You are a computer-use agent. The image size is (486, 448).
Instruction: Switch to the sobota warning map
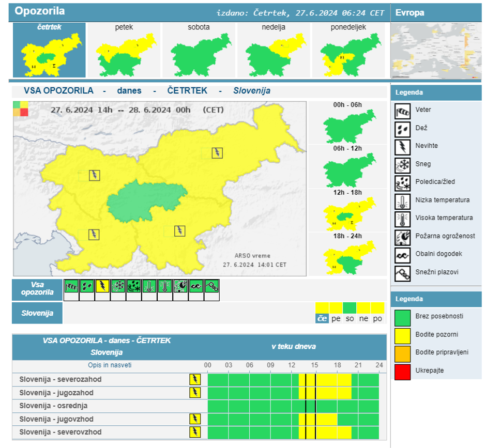point(199,50)
